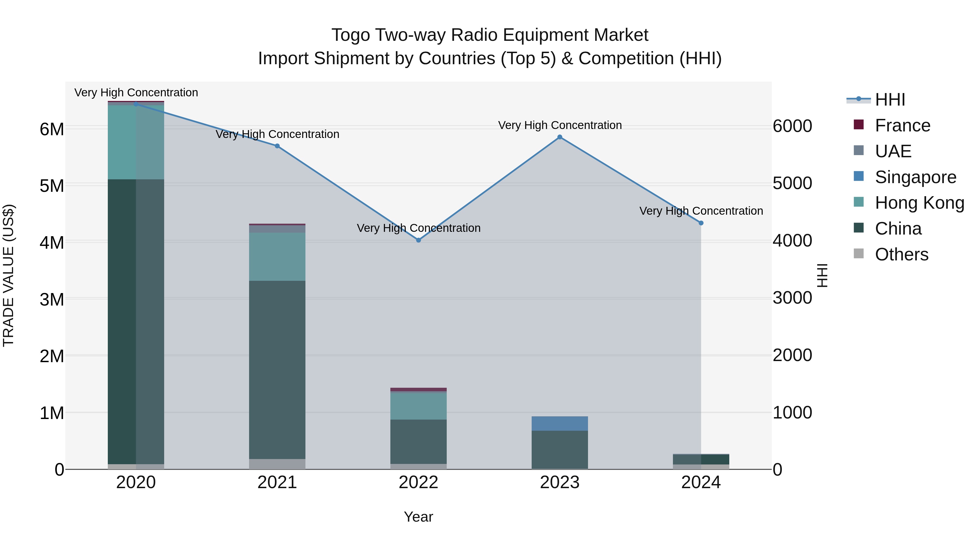Select the 2023 Singapore bar segment

click(560, 424)
